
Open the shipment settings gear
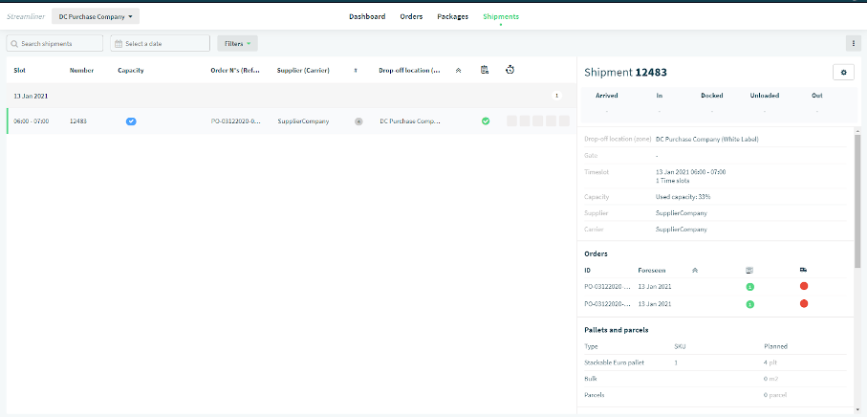[843, 72]
